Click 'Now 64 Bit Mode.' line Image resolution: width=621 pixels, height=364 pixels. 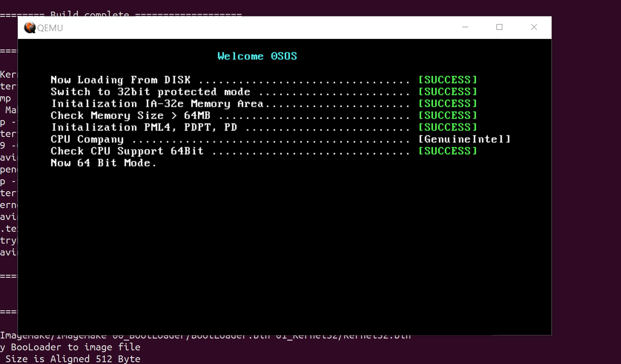103,163
